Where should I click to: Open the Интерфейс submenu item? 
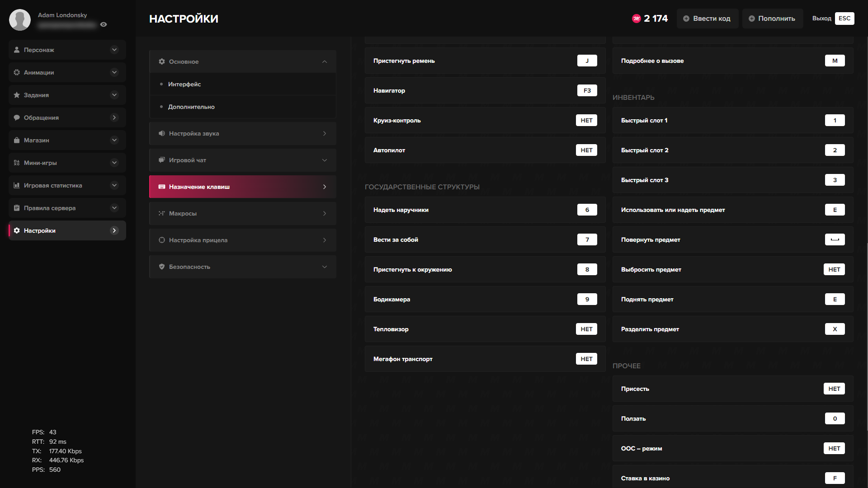184,84
